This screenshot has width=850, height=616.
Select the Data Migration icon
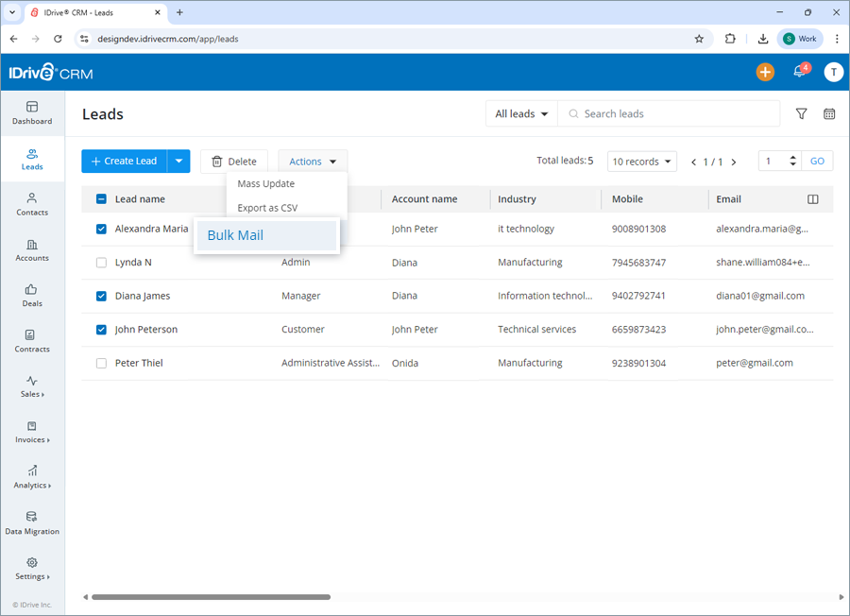click(31, 522)
